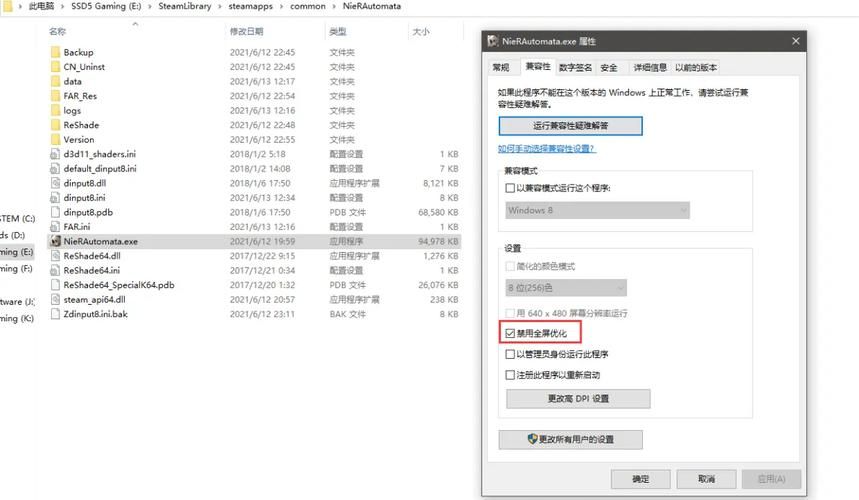This screenshot has height=500, width=859.
Task: Open the 以前的版本 (Previous Versions) tab
Action: click(696, 67)
